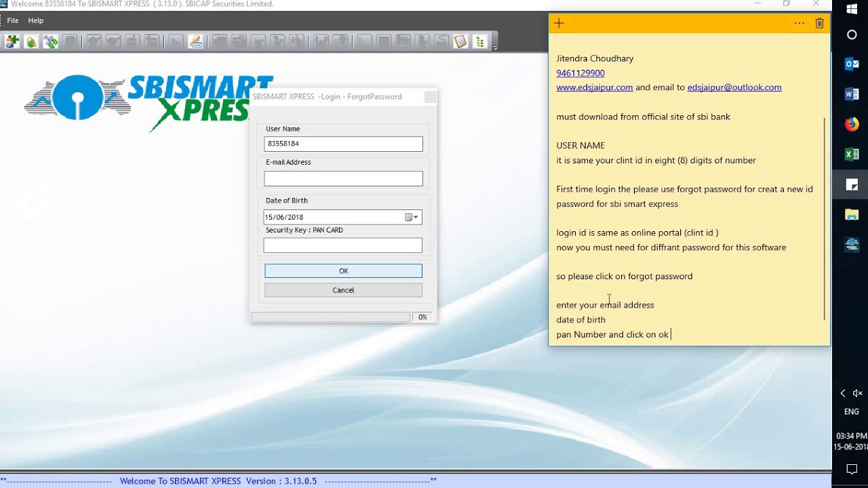Click the disabled chart icon in toolbar
Image resolution: width=868 pixels, height=488 pixels.
tap(176, 42)
